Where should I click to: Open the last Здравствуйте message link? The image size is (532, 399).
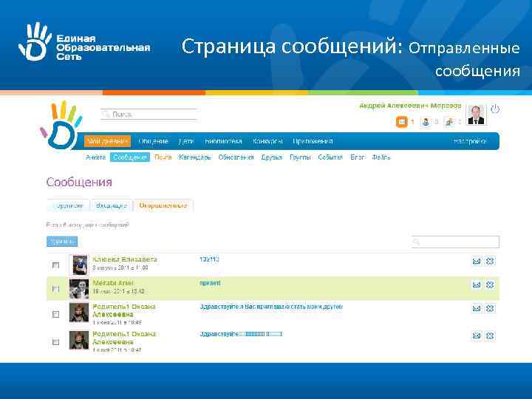[241, 334]
